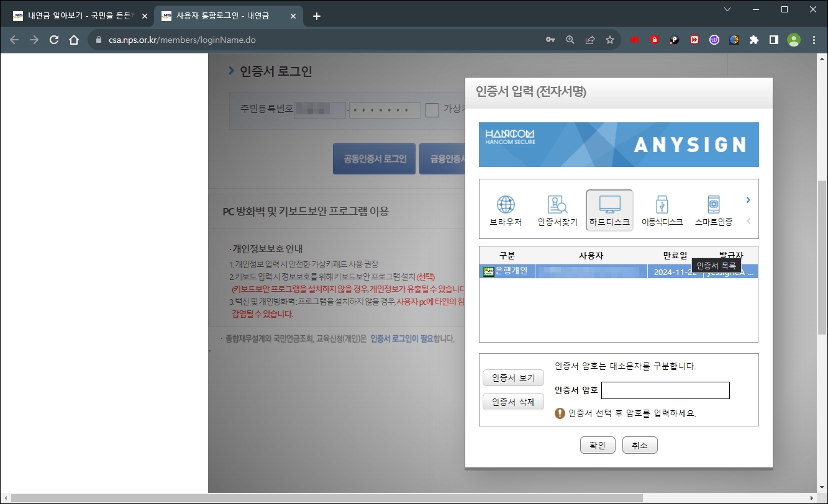Toggle the 가상키패드 checkbox
828x504 pixels.
point(432,110)
